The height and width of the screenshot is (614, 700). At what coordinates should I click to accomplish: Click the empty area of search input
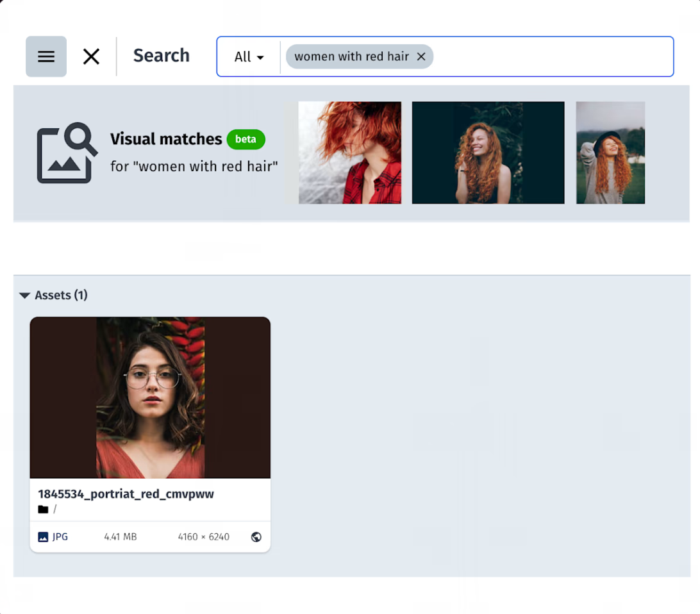point(551,56)
